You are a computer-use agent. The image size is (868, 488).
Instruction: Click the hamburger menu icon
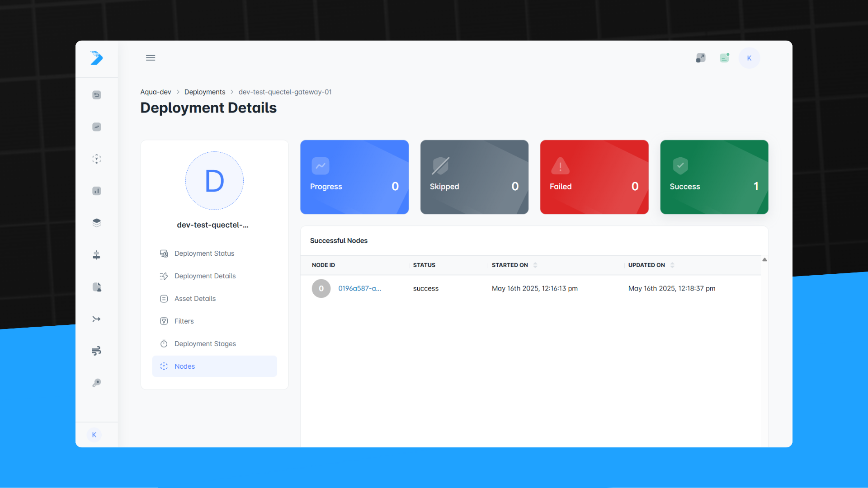click(151, 58)
